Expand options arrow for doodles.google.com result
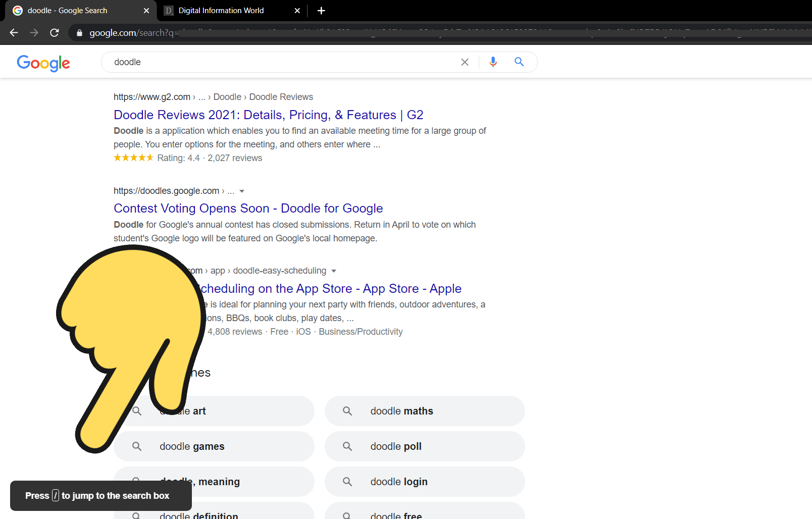This screenshot has height=519, width=812. pyautogui.click(x=242, y=191)
